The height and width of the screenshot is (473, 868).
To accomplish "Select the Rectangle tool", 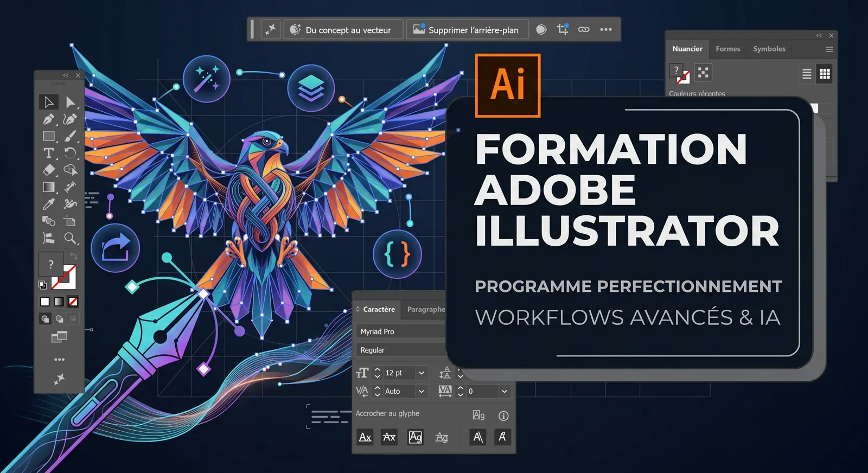I will pyautogui.click(x=49, y=136).
